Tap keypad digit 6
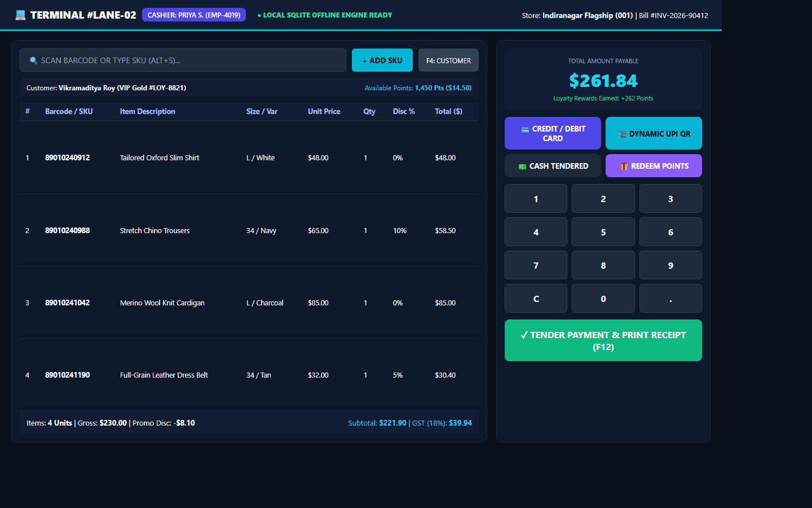The height and width of the screenshot is (508, 812). point(670,232)
